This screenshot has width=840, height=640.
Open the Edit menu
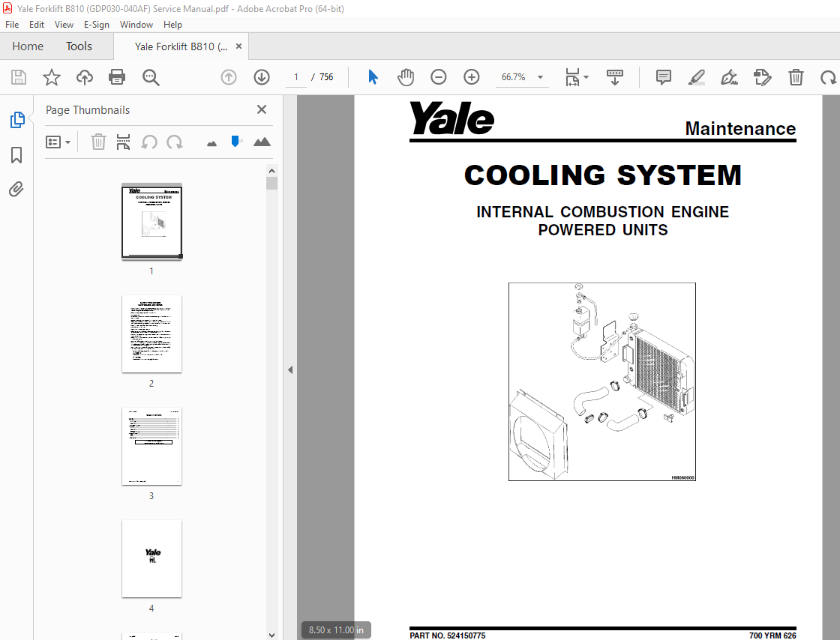point(37,25)
